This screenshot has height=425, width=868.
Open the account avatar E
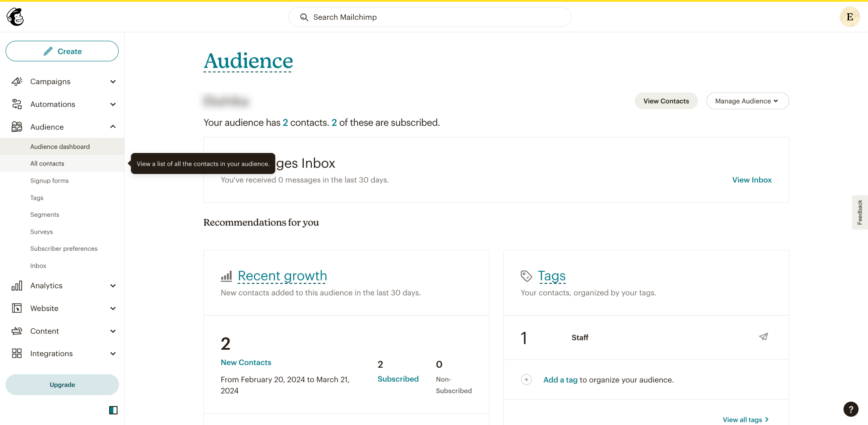pos(850,17)
